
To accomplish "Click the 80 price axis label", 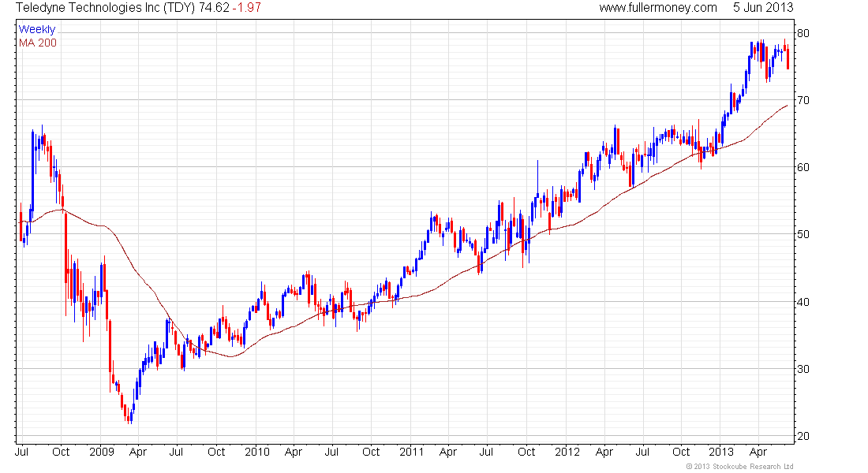I will [x=803, y=33].
